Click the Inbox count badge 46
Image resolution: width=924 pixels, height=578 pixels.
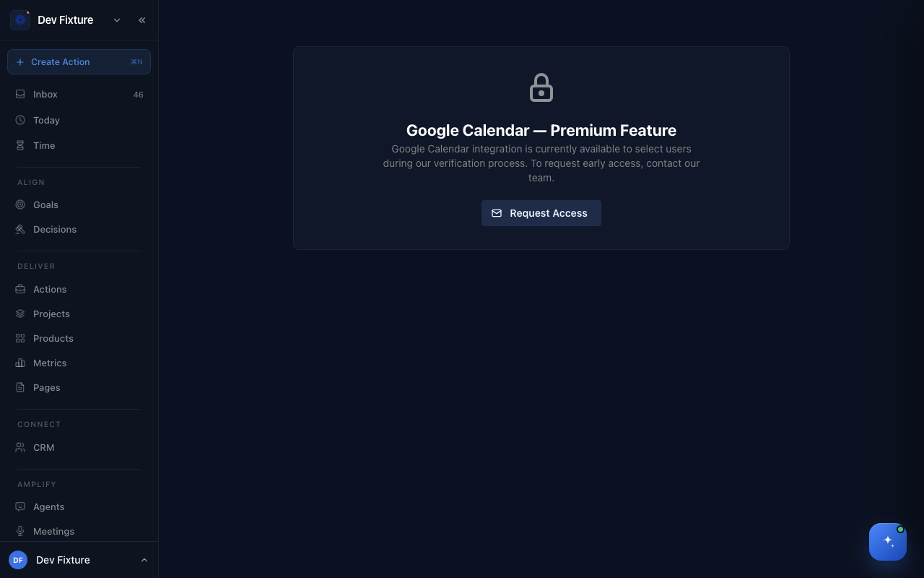138,95
